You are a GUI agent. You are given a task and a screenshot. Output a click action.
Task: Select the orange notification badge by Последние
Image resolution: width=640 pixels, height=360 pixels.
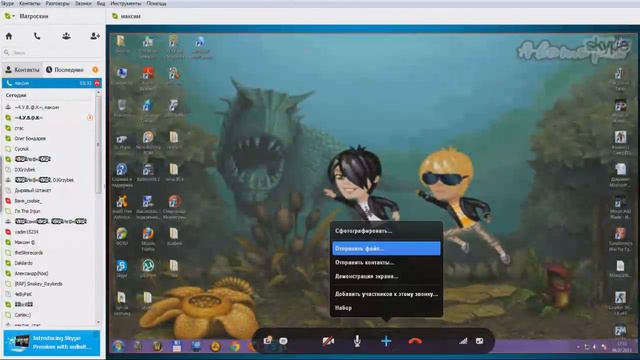tap(95, 70)
